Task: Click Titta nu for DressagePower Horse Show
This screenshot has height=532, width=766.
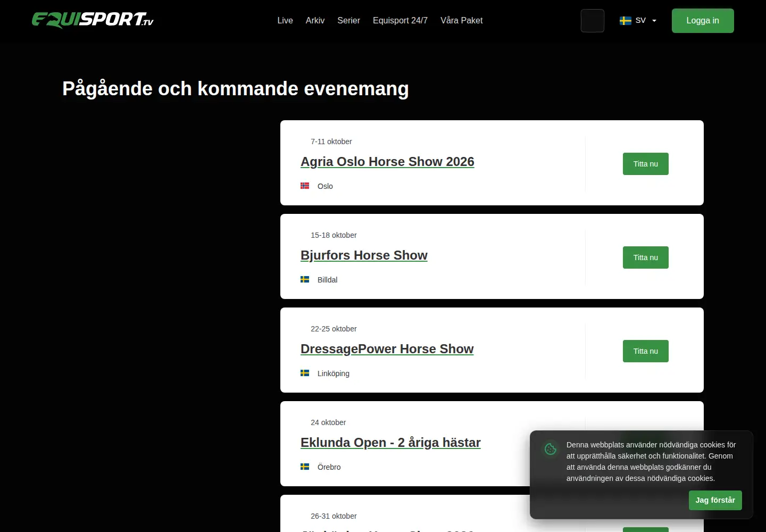Action: pos(645,351)
